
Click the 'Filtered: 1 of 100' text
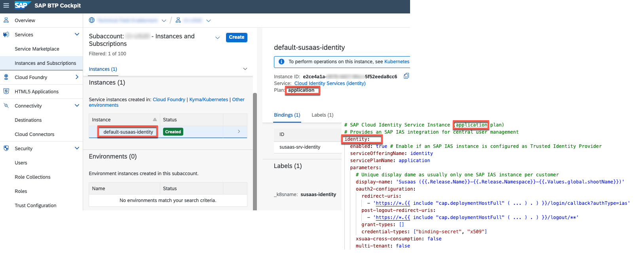tap(107, 54)
